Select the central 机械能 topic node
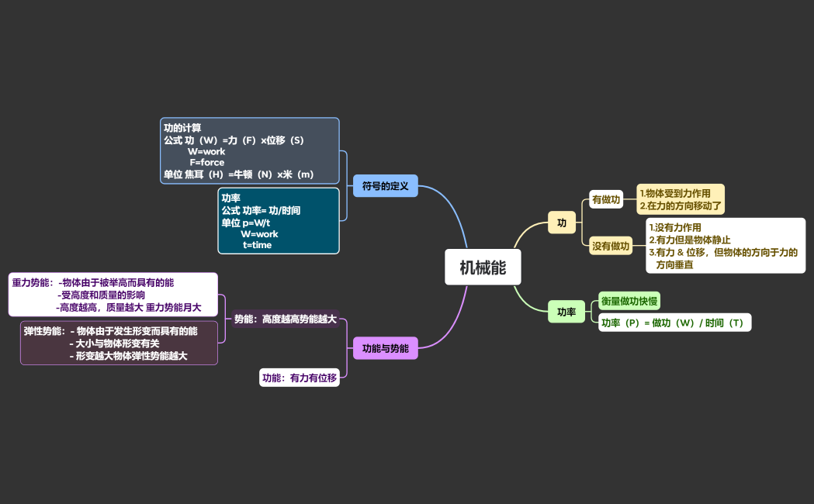The height and width of the screenshot is (504, 814). pos(483,267)
